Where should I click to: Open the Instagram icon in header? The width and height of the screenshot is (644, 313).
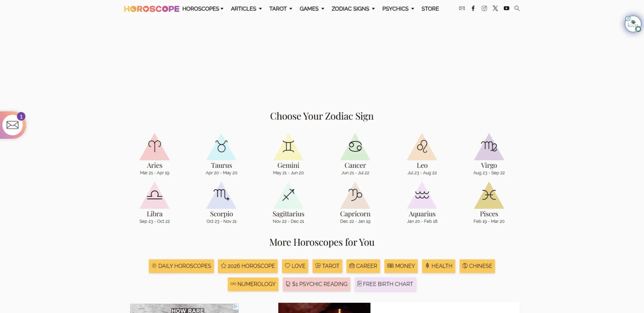[484, 9]
